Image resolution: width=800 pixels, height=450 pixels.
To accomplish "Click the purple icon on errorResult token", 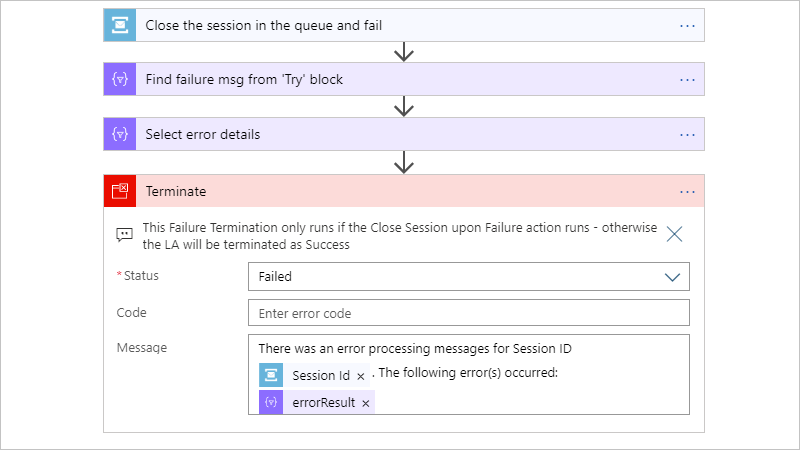I will pyautogui.click(x=271, y=403).
